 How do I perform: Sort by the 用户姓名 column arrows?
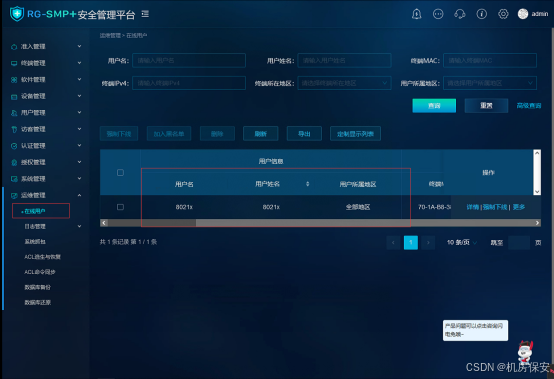[307, 184]
